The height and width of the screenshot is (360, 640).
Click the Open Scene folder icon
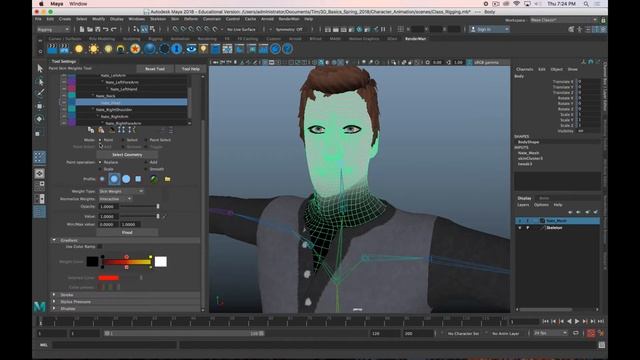click(x=90, y=29)
